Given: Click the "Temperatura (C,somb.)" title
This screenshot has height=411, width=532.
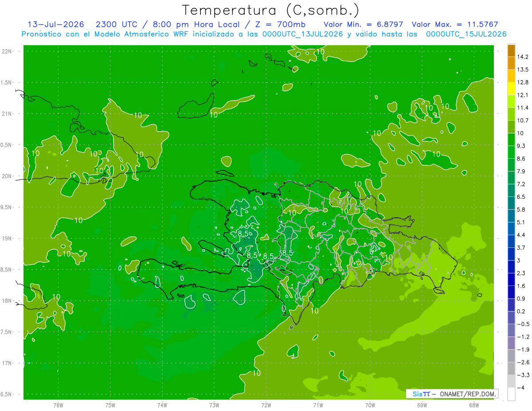Looking at the screenshot, I should [x=271, y=10].
